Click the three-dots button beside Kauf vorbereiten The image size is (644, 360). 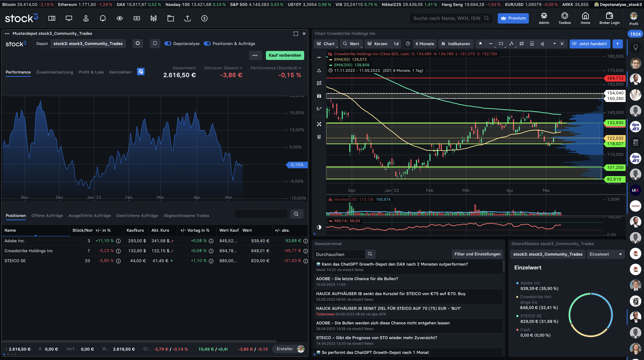click(255, 56)
